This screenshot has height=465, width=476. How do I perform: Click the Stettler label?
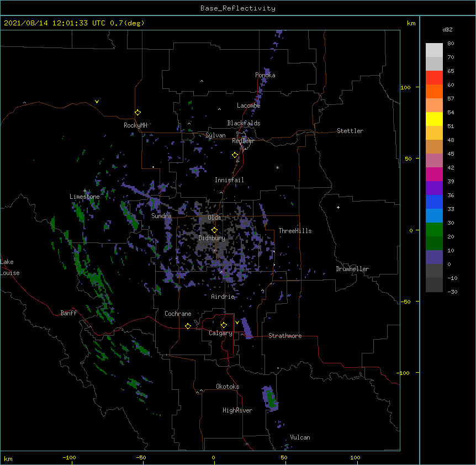point(350,131)
